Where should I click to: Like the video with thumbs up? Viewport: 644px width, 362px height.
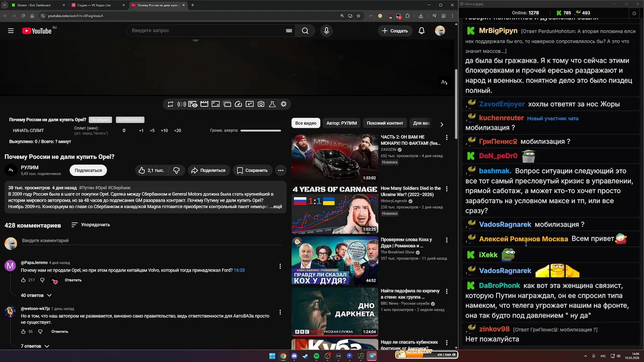[151, 170]
